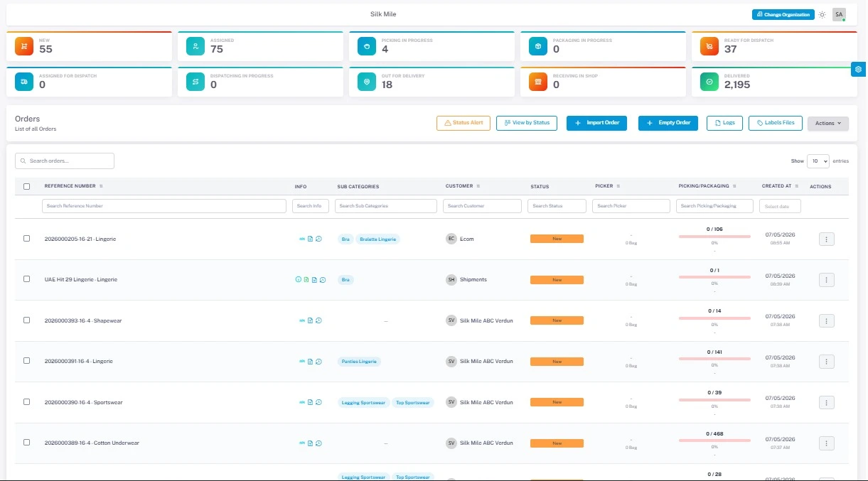Open row actions menu for order 2026000205-16-21

827,239
